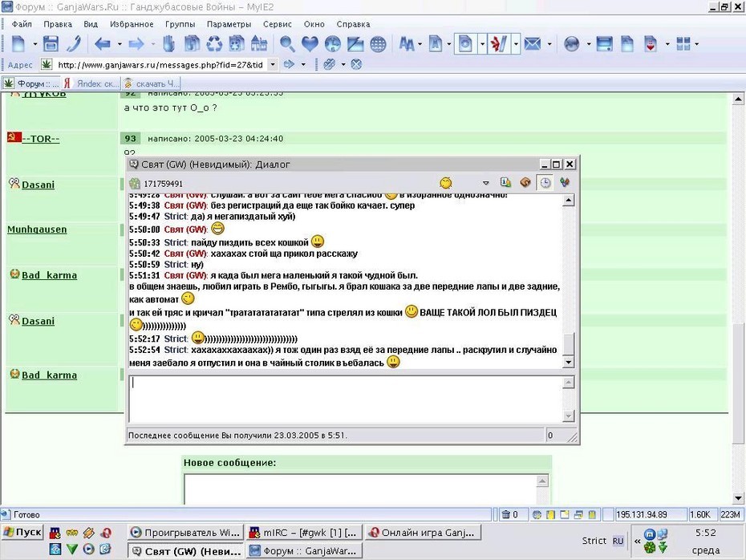Open the Избранное menu
The height and width of the screenshot is (560, 746).
pyautogui.click(x=132, y=24)
